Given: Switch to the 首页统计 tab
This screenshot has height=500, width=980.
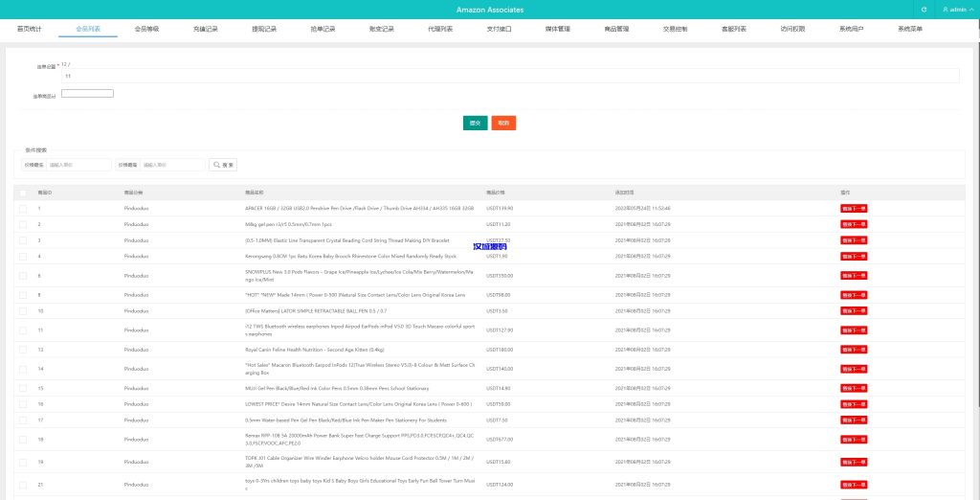Looking at the screenshot, I should tap(29, 30).
